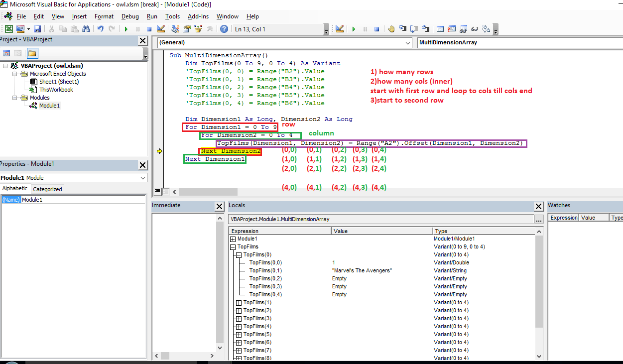This screenshot has height=364, width=623.
Task: Click the Step Into debug icon
Action: coord(402,29)
